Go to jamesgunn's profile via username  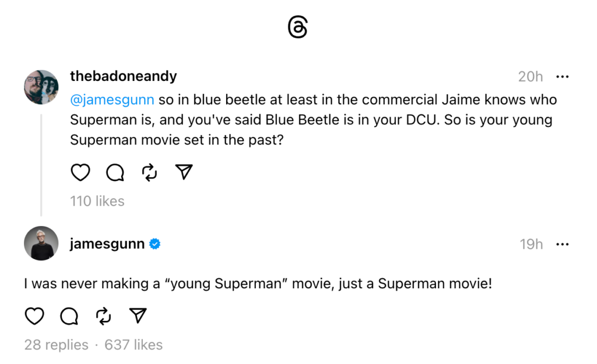coord(107,244)
